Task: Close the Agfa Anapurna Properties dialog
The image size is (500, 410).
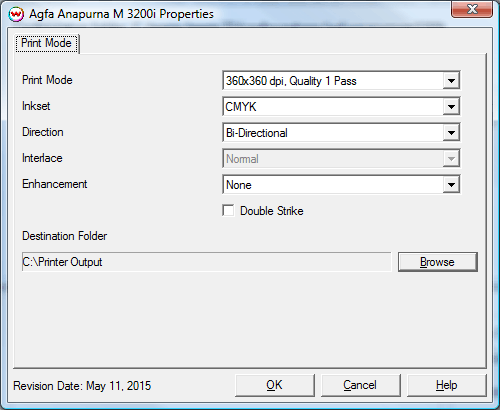Action: [x=472, y=9]
